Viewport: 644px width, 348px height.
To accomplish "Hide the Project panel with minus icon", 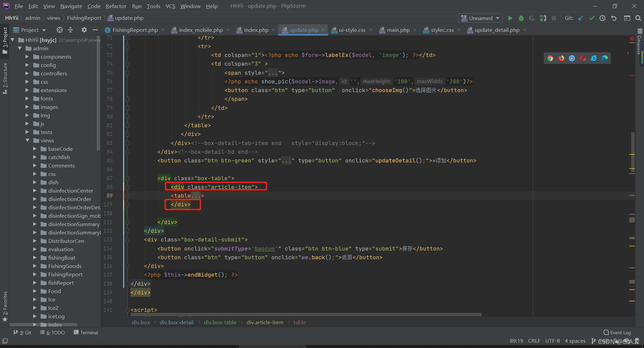I will (95, 30).
